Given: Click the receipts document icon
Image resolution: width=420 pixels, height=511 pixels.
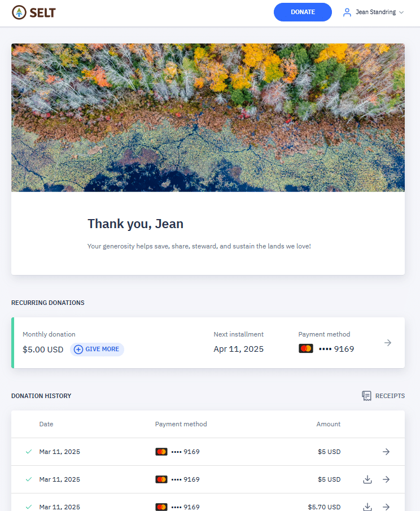Looking at the screenshot, I should click(x=367, y=396).
